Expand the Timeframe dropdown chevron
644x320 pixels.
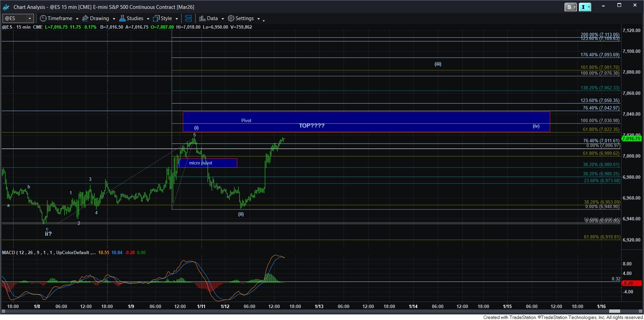pos(77,19)
